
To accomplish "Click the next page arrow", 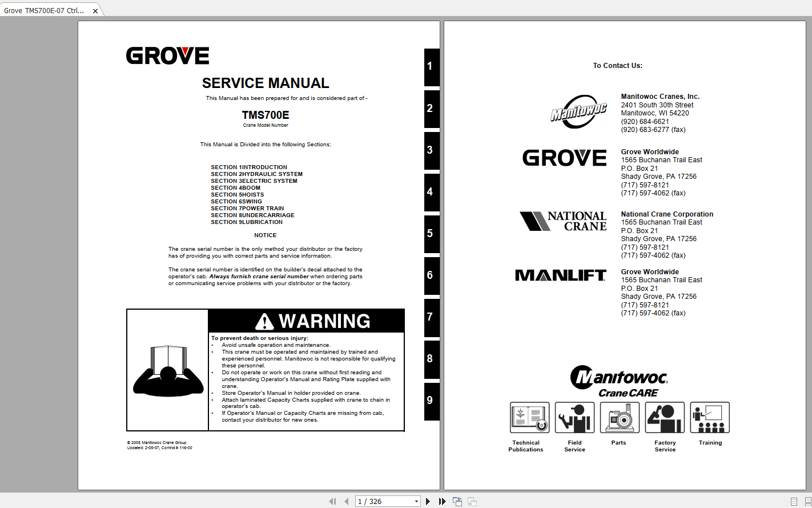I will (x=428, y=501).
